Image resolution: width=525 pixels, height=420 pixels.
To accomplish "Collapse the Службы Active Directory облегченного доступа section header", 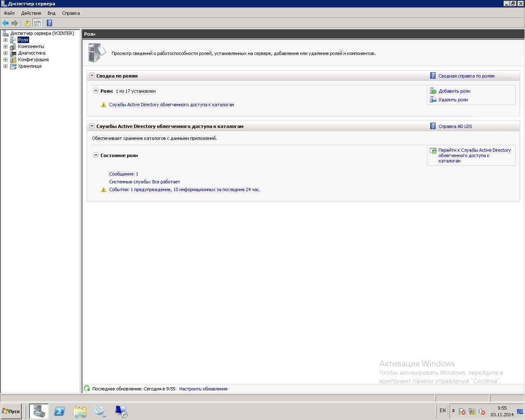I will (x=92, y=126).
